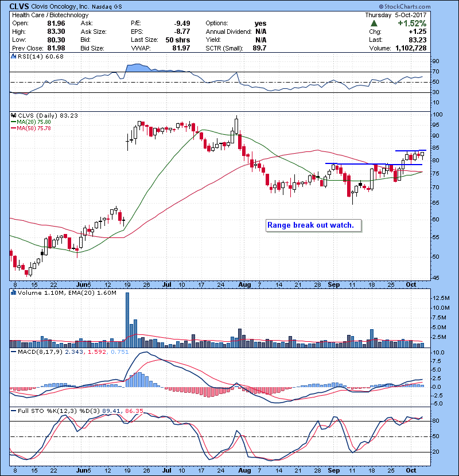
Task: Click the lower blue range line near 78
Action: click(374, 164)
